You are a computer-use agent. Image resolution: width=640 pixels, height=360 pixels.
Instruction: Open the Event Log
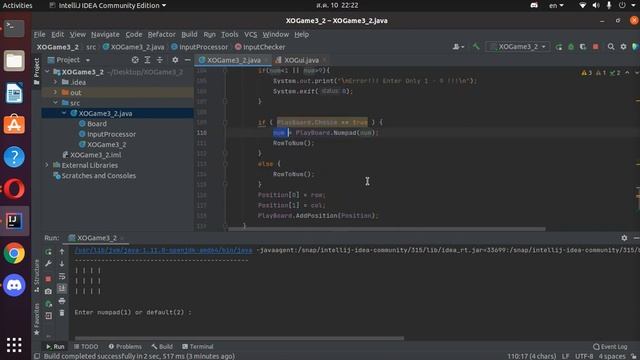tap(610, 347)
